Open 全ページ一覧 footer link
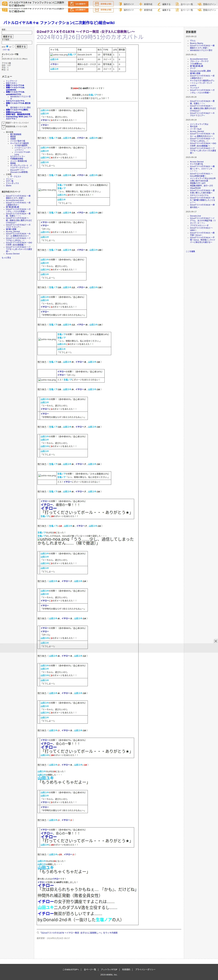Viewport: 218px width, 980px height. pyautogui.click(x=90, y=969)
